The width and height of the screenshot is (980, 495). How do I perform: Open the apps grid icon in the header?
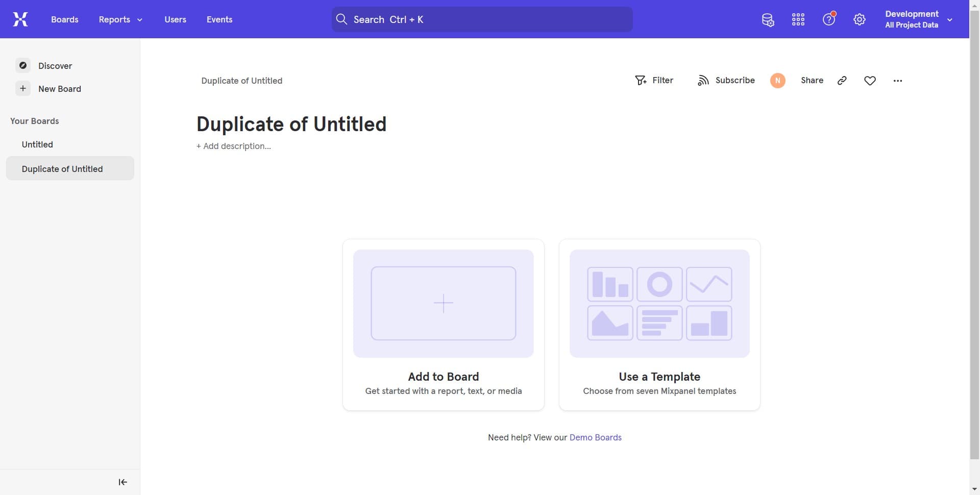point(798,19)
